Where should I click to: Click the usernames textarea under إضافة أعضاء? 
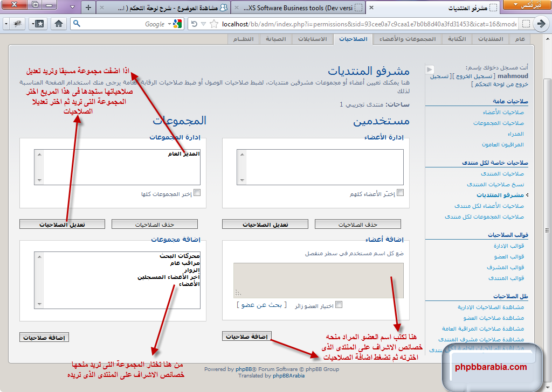318,281
